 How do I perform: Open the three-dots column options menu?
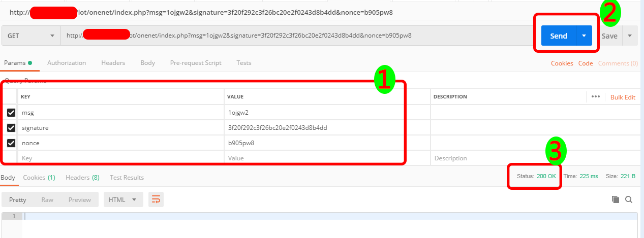coord(596,96)
